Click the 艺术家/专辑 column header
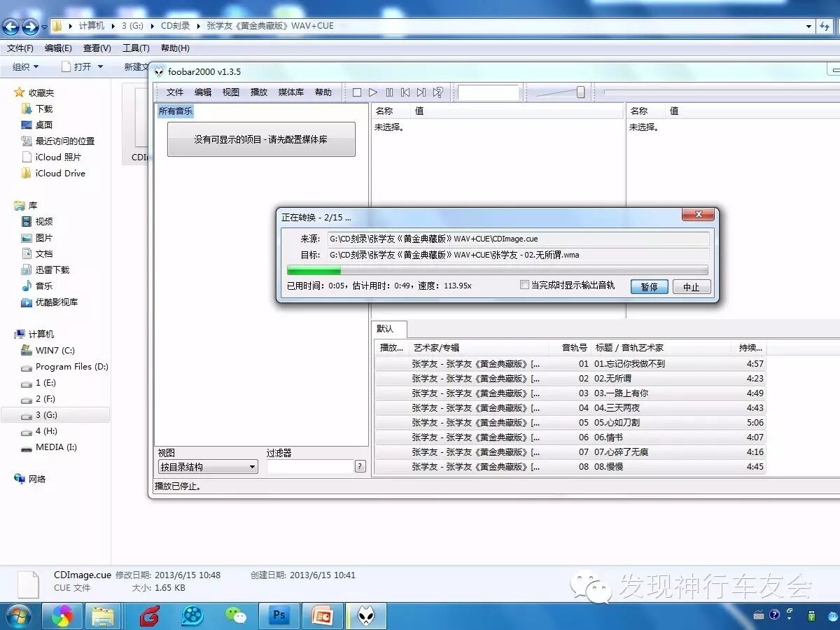 (479, 348)
